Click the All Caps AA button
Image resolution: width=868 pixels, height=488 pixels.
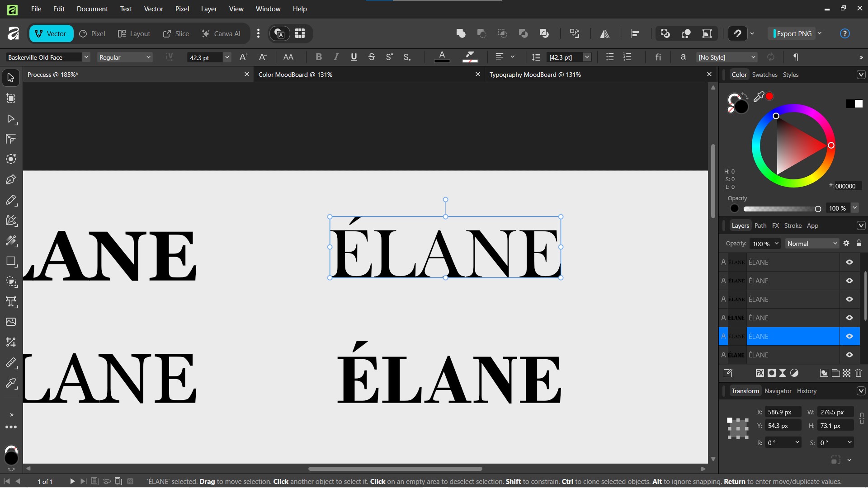[288, 57]
